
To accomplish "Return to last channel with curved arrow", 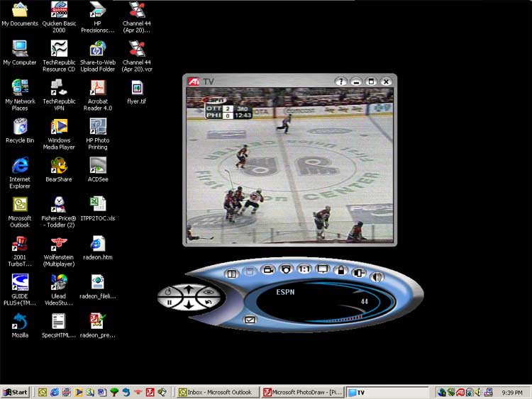I will click(208, 303).
